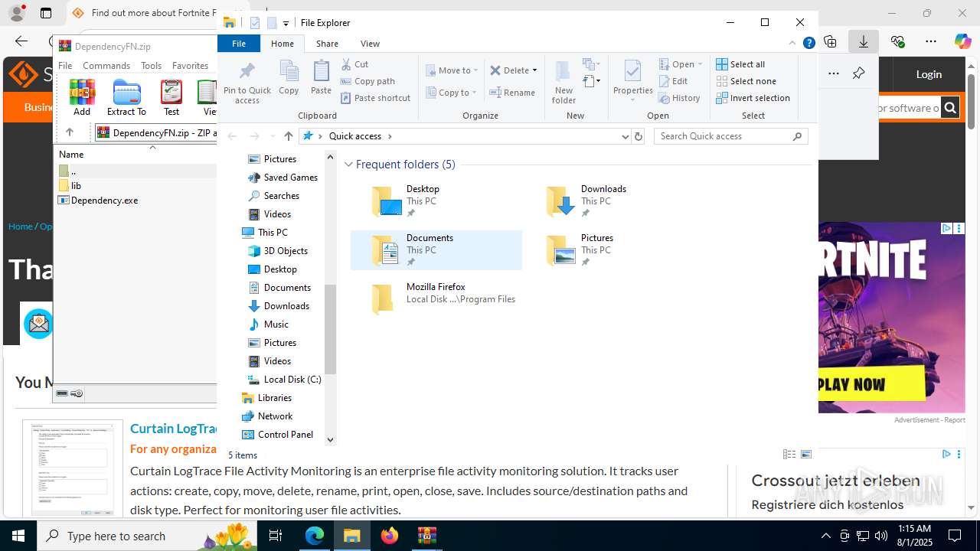Screen dimensions: 980x551
Task: Open File Explorer Help icon
Action: pyautogui.click(x=808, y=44)
